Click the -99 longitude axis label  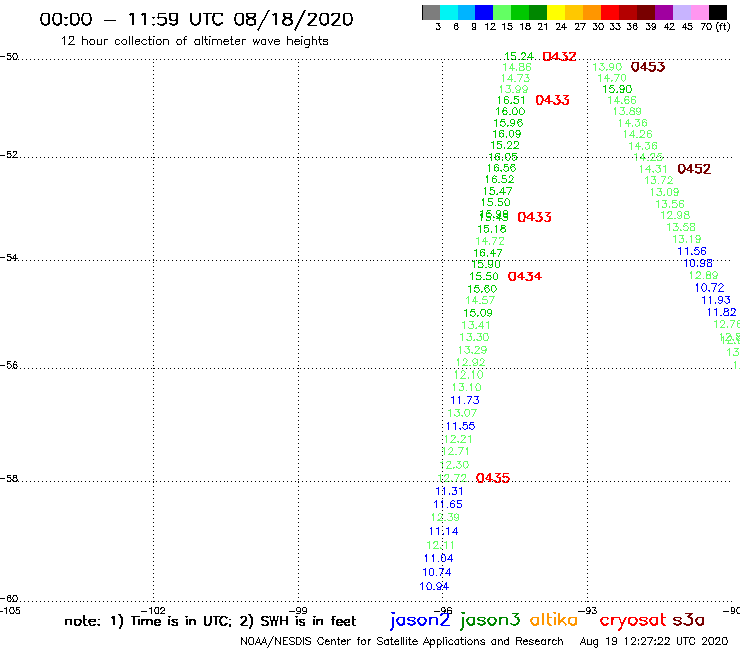click(299, 610)
